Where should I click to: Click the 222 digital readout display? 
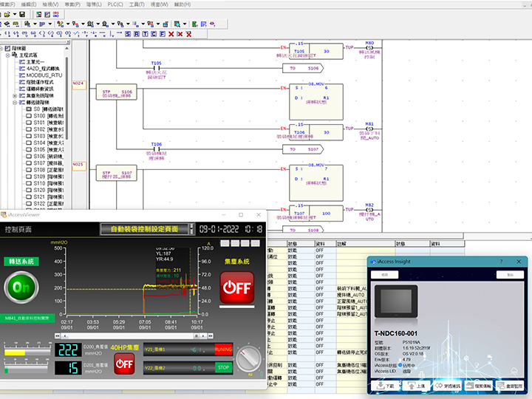pyautogui.click(x=68, y=349)
